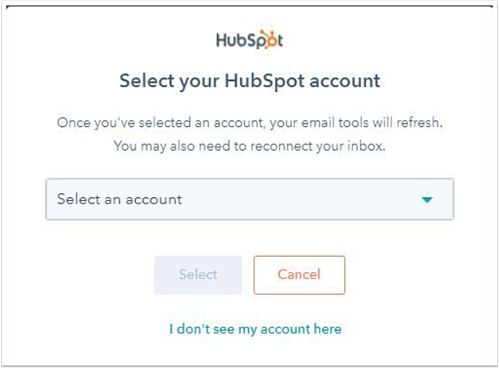Click the orange sprocket in HubSpot logo
This screenshot has width=499, height=368.
coord(268,39)
